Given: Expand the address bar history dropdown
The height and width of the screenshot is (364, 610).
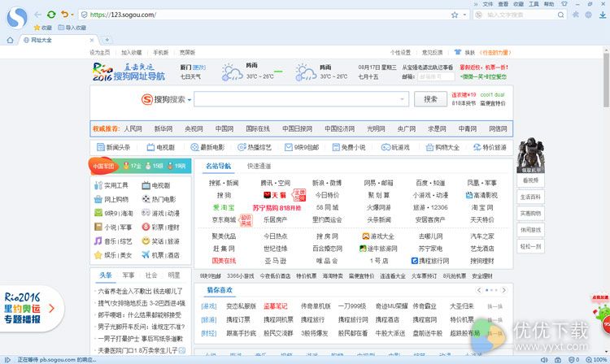Looking at the screenshot, I should [464, 15].
